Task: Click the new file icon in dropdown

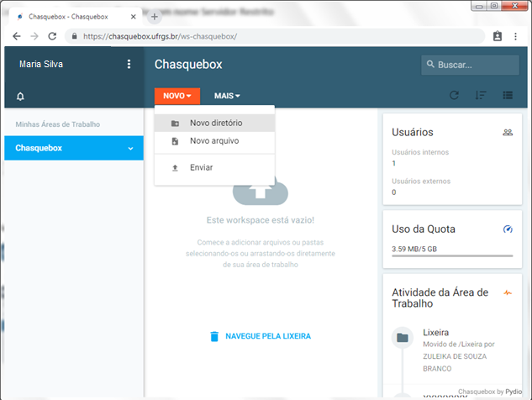Action: pos(175,141)
